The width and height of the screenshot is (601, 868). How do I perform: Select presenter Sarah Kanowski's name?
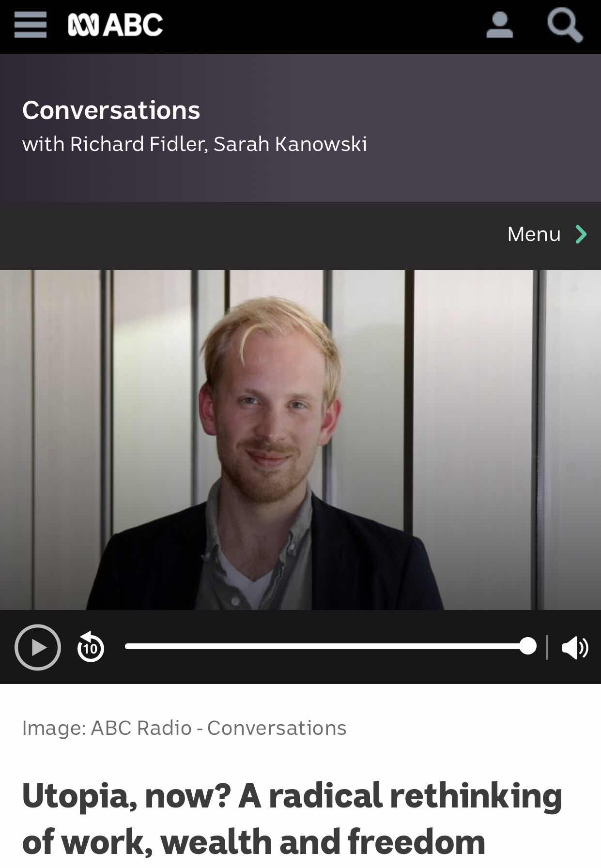(x=290, y=144)
